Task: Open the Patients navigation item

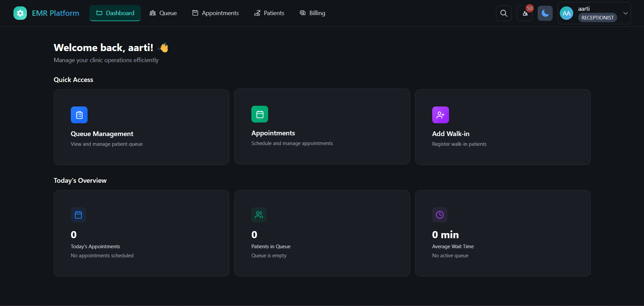Action: coord(269,13)
